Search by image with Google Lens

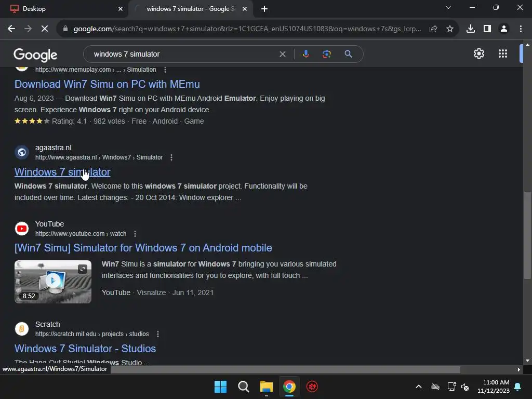(x=326, y=54)
